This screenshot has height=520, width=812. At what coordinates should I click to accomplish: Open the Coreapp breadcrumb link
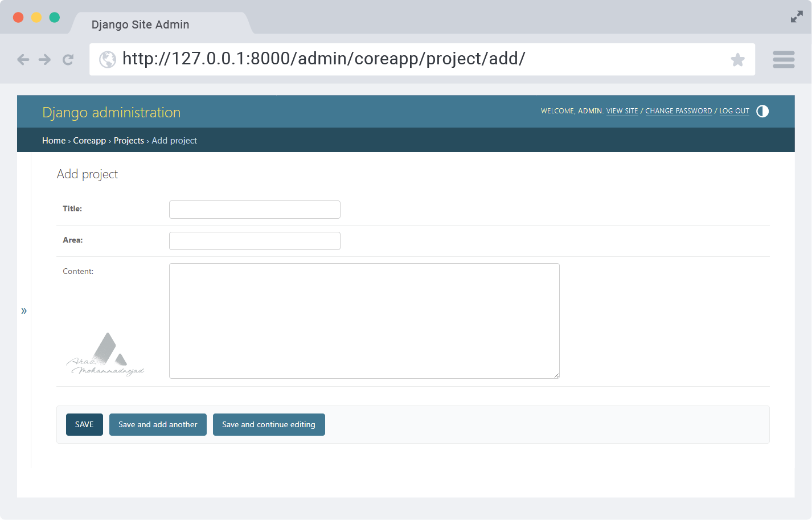pyautogui.click(x=89, y=141)
